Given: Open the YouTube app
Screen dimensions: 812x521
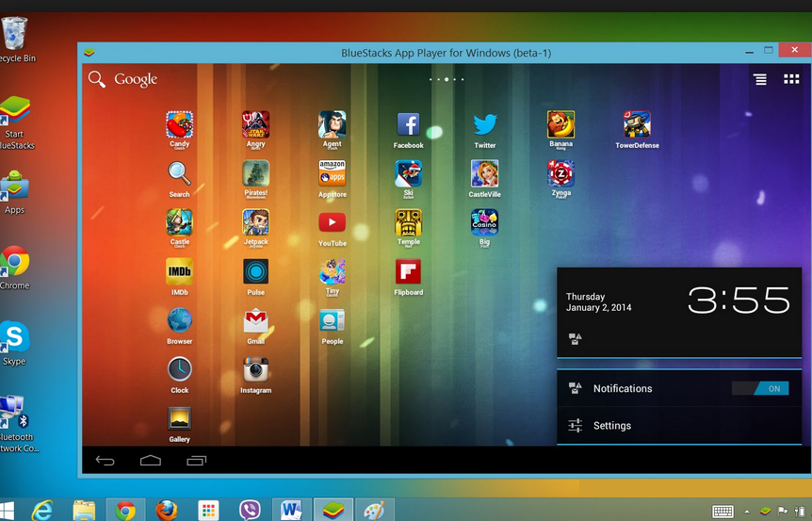Looking at the screenshot, I should [x=332, y=222].
